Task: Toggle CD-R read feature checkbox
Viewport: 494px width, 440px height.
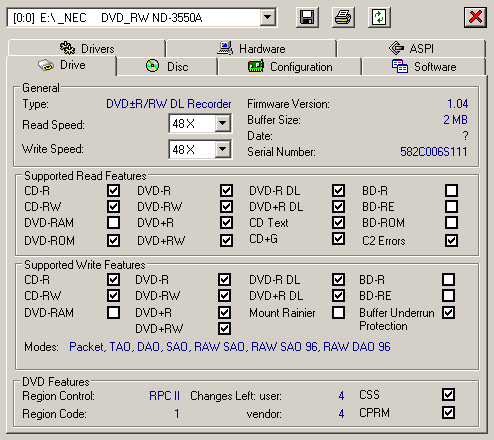Action: coord(113,191)
